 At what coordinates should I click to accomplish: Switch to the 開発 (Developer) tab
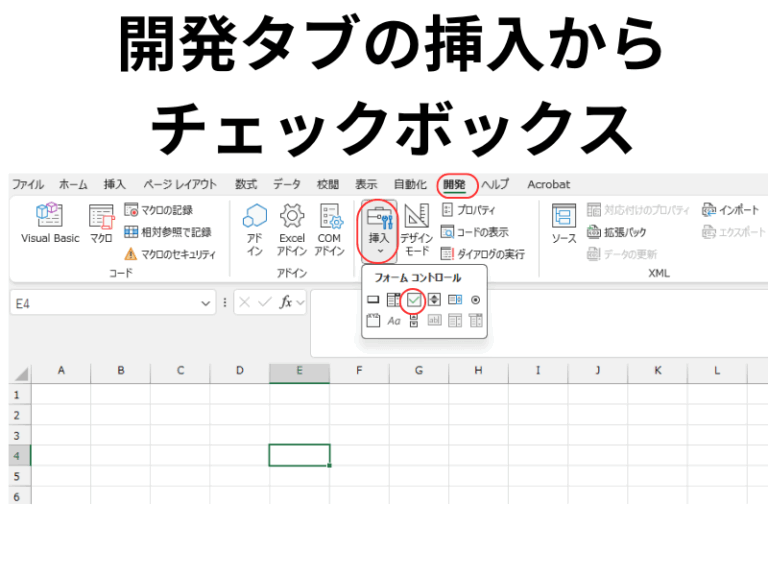(x=454, y=184)
